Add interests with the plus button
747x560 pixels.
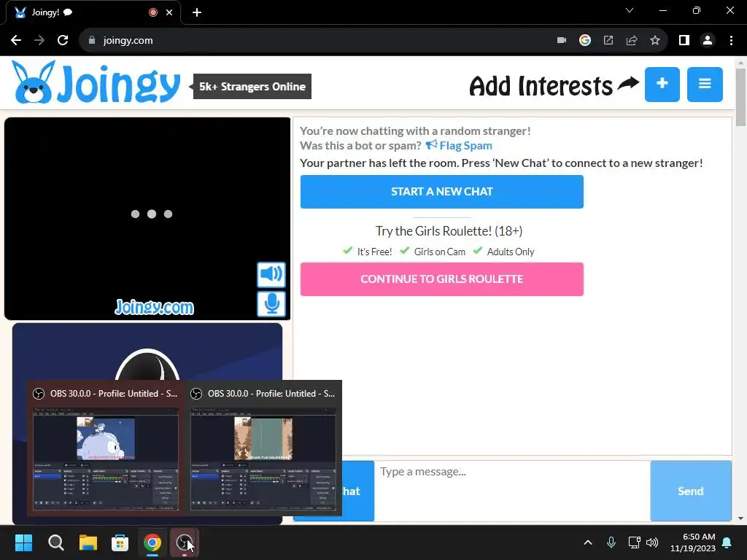tap(662, 85)
